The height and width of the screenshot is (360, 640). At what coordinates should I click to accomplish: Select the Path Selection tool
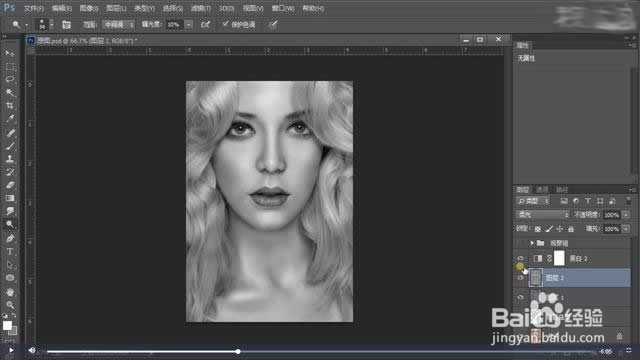[x=10, y=264]
